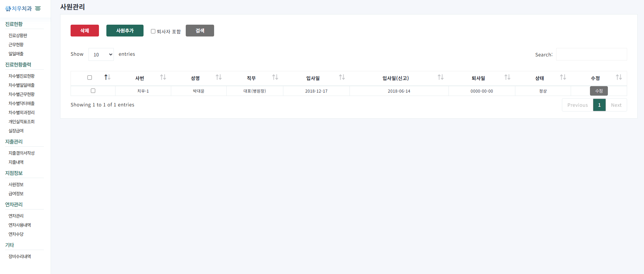Open 지출내역 in the sidebar
644x274 pixels.
point(16,162)
